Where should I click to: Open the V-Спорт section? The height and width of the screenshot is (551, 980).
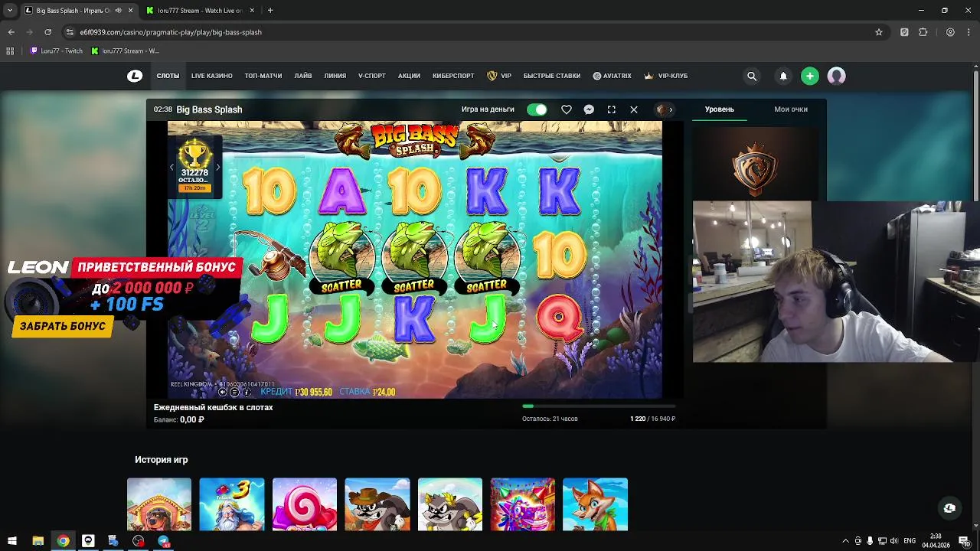point(372,76)
